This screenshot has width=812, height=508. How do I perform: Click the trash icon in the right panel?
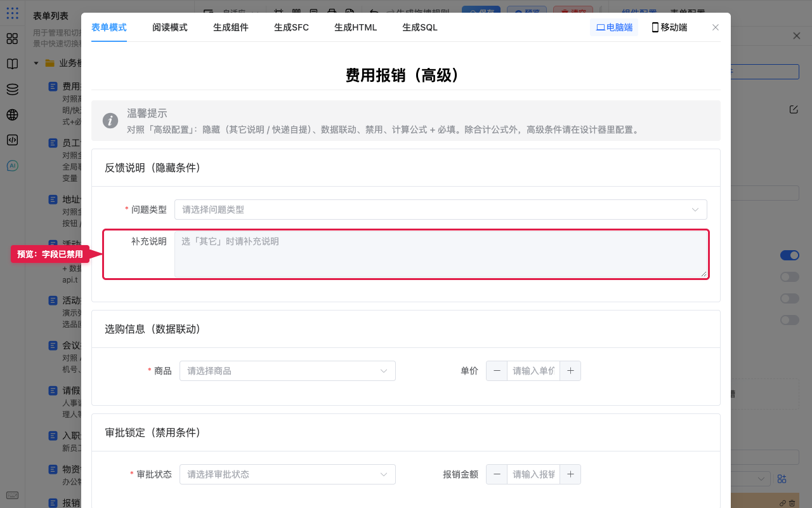pos(792,503)
